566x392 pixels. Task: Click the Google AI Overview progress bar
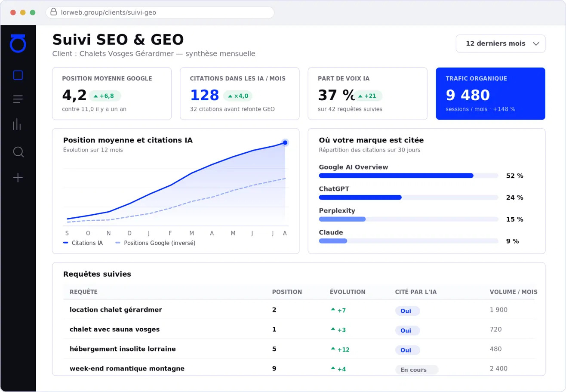tap(409, 176)
